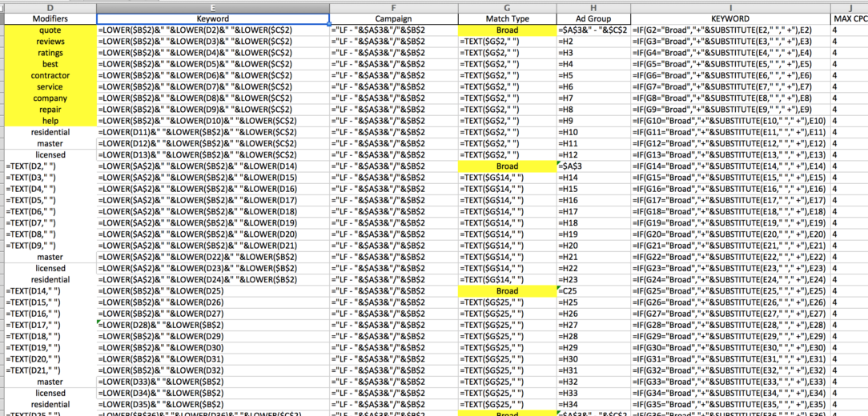Select Keyword formula containing LOWER(D22)
The height and width of the screenshot is (416, 868).
[212, 257]
